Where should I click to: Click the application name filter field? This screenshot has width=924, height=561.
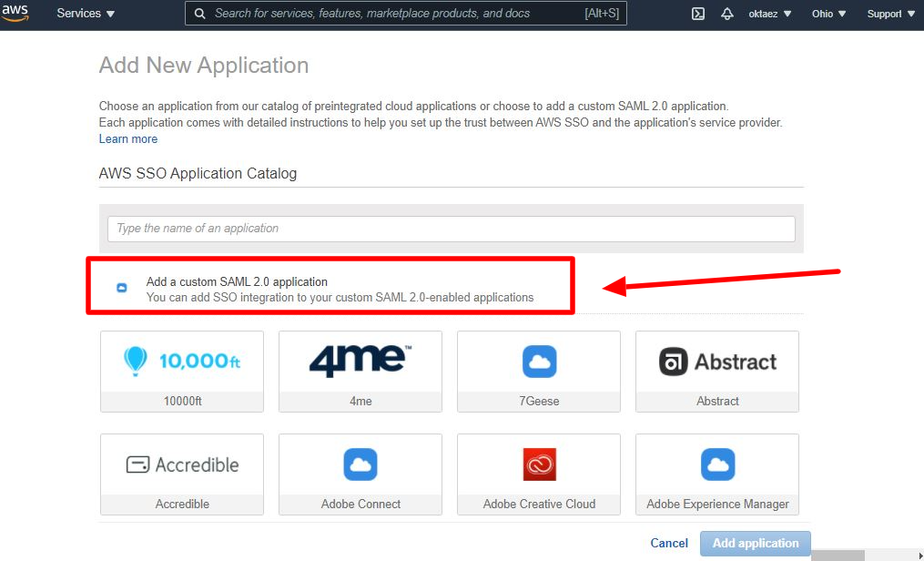click(x=451, y=229)
